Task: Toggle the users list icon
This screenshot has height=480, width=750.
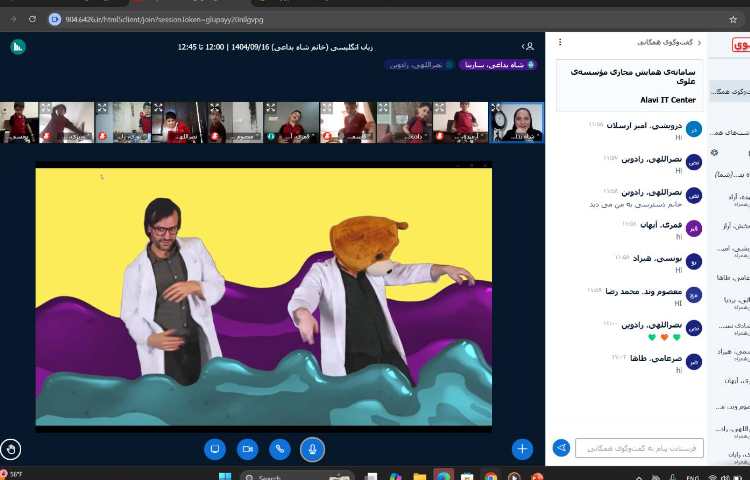Action: click(x=528, y=46)
